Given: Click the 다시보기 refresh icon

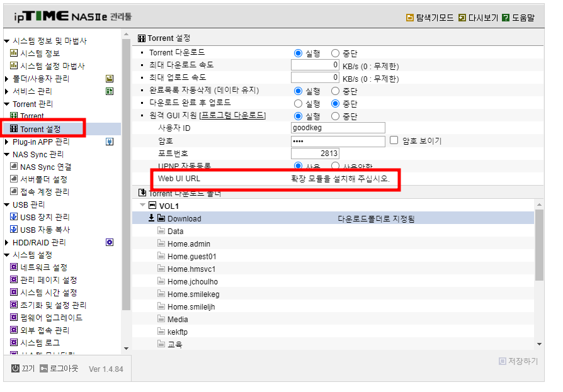Looking at the screenshot, I should 462,18.
